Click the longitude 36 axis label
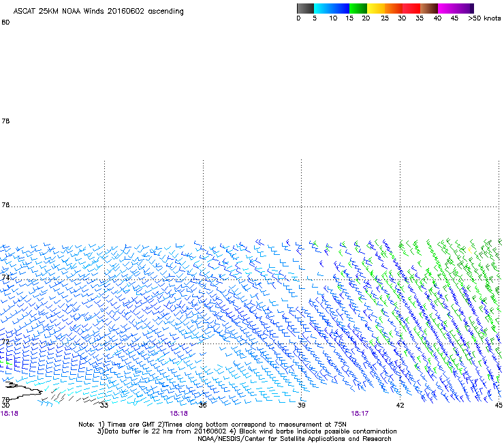Image resolution: width=504 pixels, height=443 pixels. click(x=202, y=405)
